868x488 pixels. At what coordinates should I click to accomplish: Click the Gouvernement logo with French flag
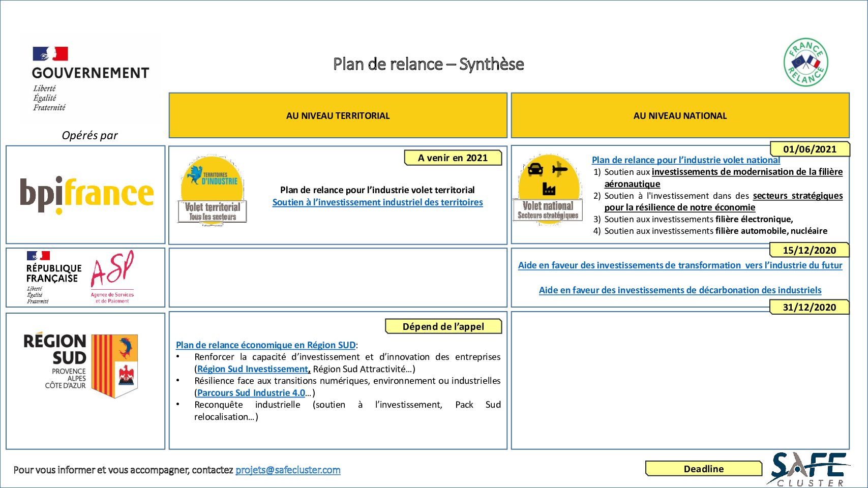[x=90, y=77]
